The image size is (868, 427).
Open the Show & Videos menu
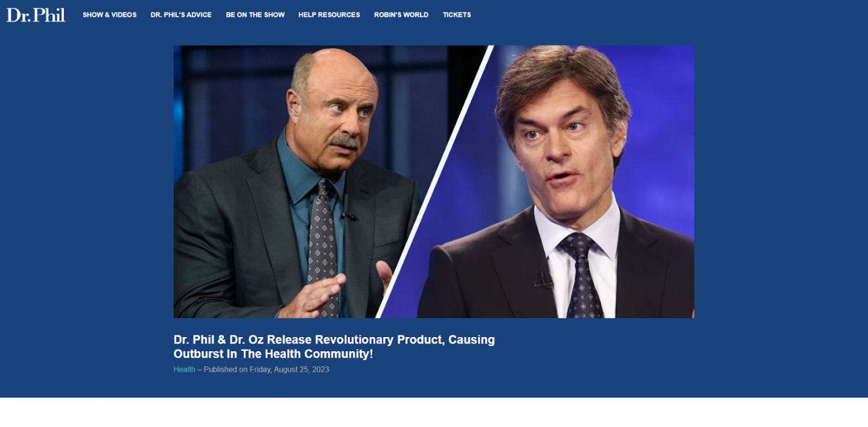click(x=110, y=15)
